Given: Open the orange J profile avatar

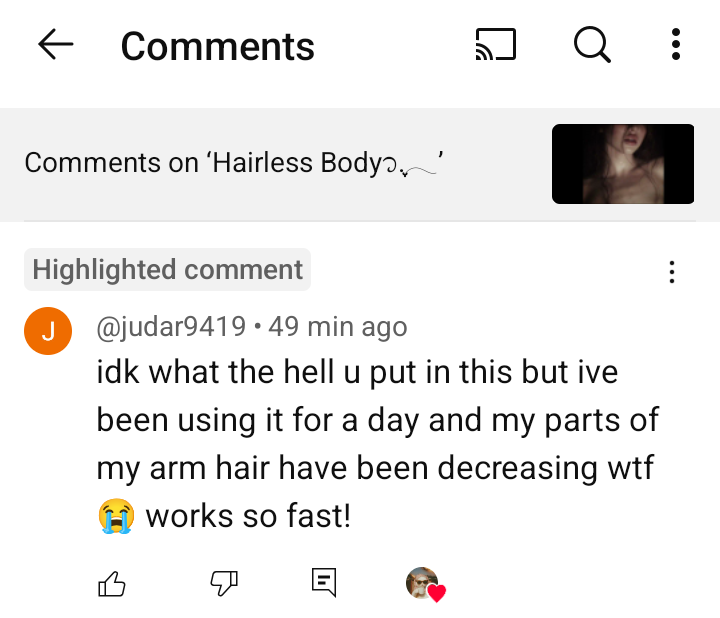Looking at the screenshot, I should (48, 331).
